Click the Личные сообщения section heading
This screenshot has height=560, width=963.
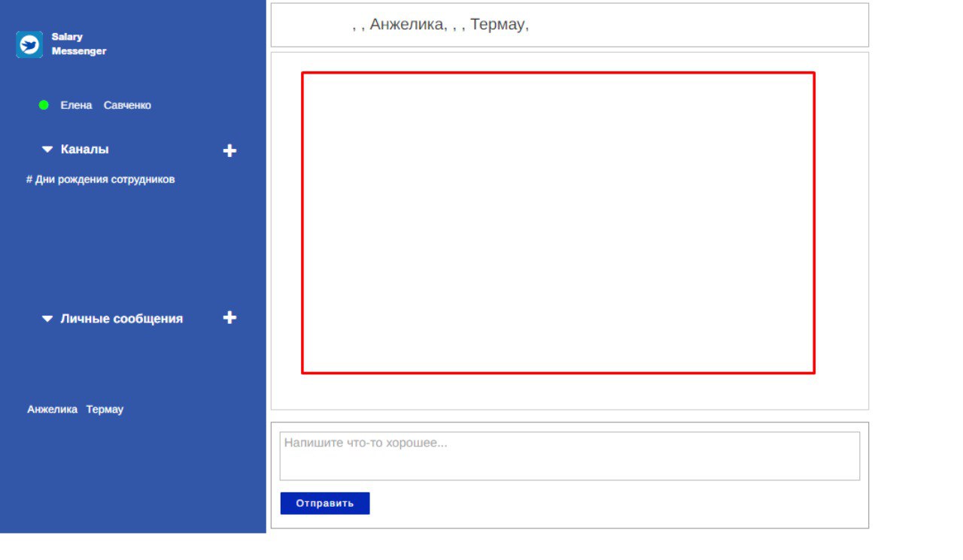122,319
